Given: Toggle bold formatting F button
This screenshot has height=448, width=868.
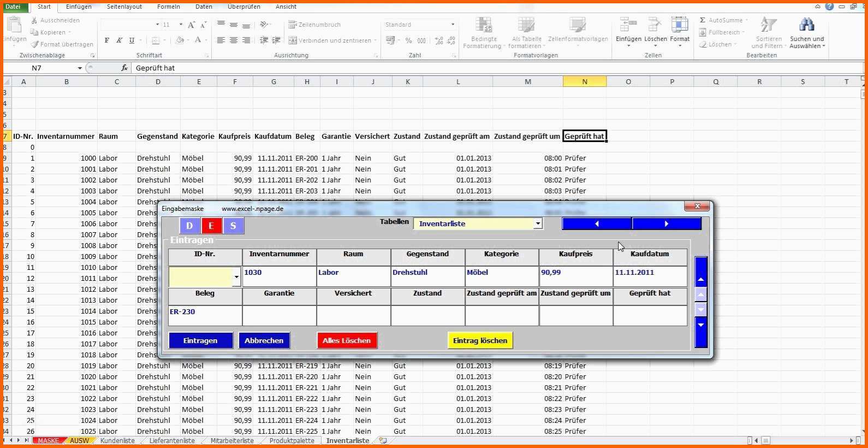Looking at the screenshot, I should point(107,40).
